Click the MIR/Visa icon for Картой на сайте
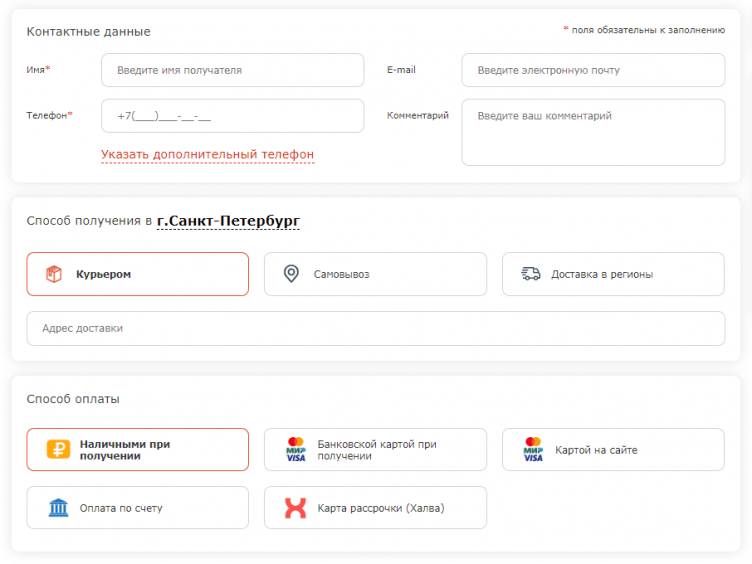Viewport: 752px width, 564px height. click(533, 450)
